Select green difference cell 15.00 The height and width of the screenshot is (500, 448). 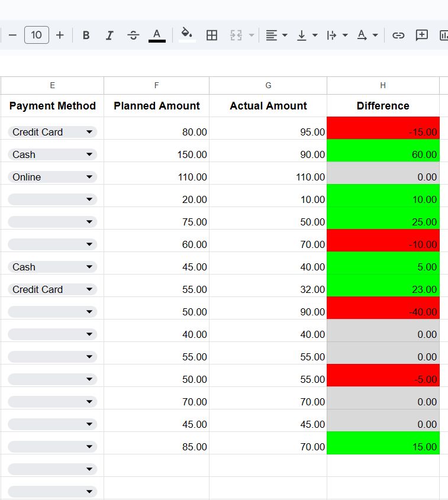[x=383, y=443]
